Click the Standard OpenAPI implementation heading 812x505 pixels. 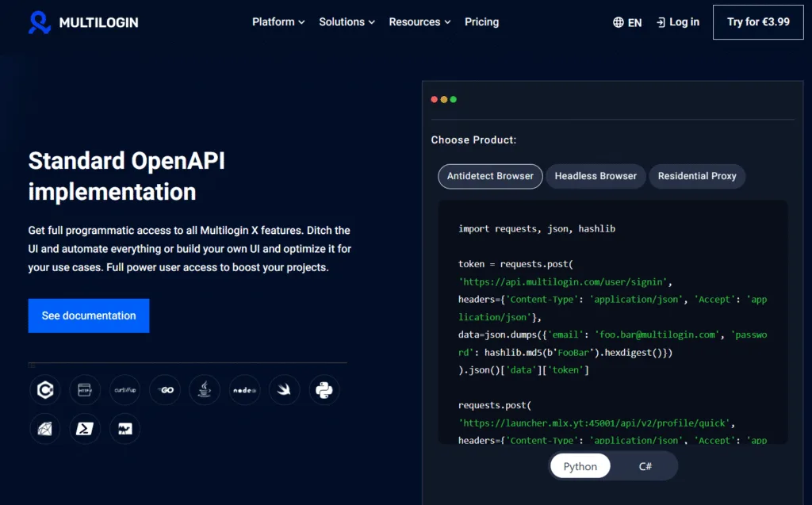pyautogui.click(x=127, y=176)
